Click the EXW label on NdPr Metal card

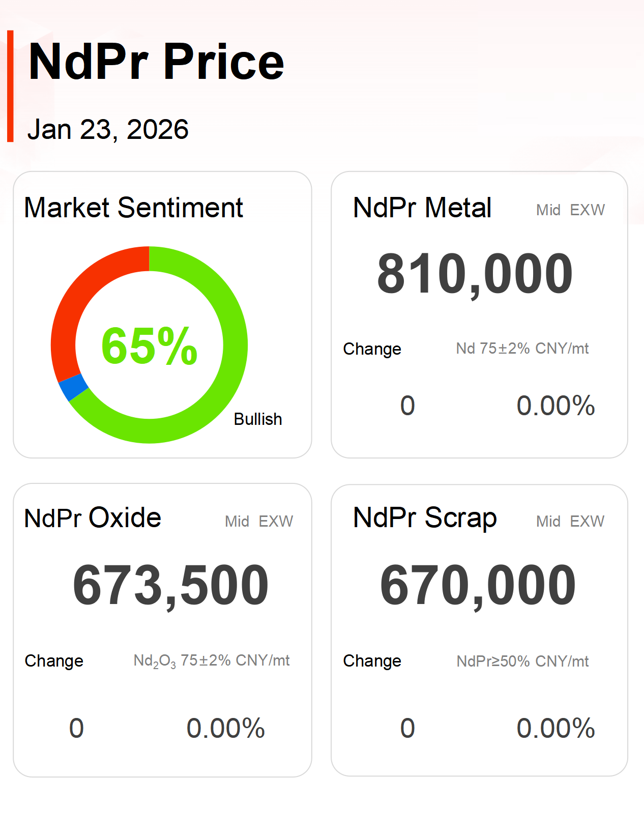click(587, 210)
